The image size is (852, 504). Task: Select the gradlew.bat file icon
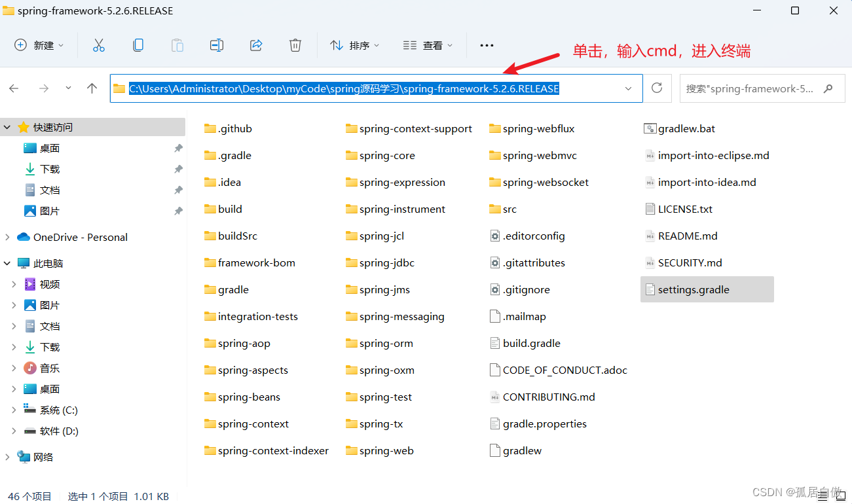pos(650,128)
